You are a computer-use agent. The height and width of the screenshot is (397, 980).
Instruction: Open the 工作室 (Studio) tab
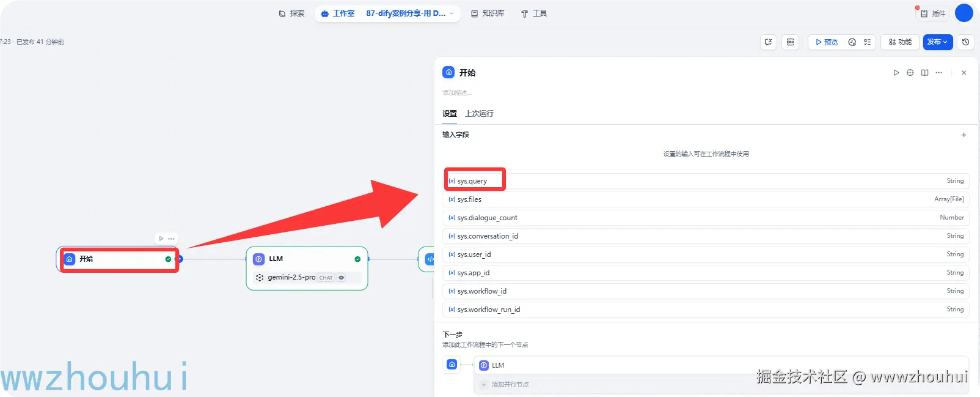[x=338, y=13]
